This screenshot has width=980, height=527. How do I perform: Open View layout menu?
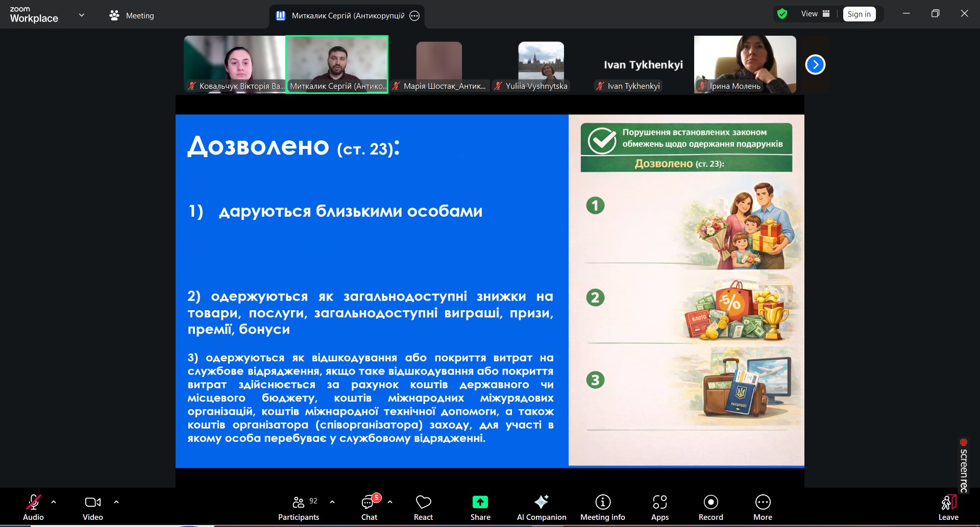[x=815, y=14]
